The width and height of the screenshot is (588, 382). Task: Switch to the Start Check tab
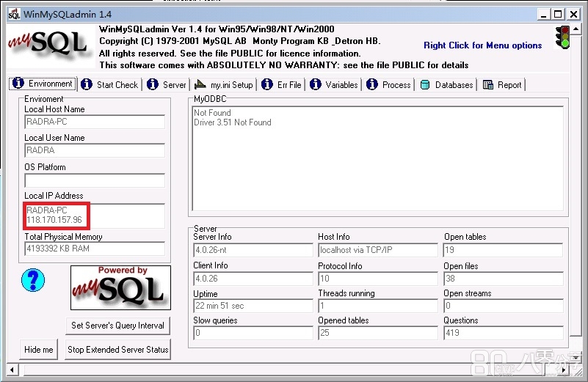pyautogui.click(x=109, y=84)
